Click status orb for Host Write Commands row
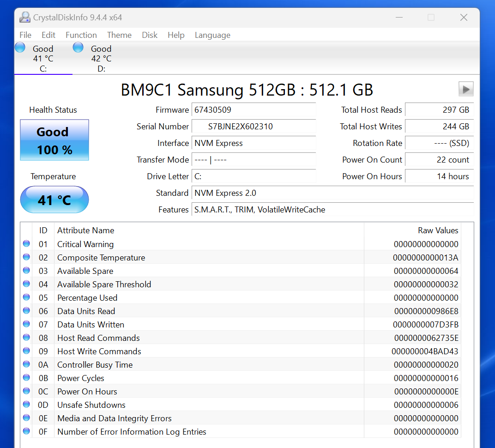495x448 pixels. (x=26, y=351)
